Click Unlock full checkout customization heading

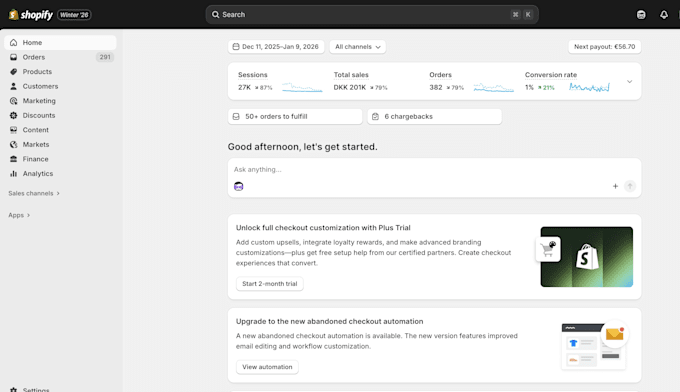[323, 228]
